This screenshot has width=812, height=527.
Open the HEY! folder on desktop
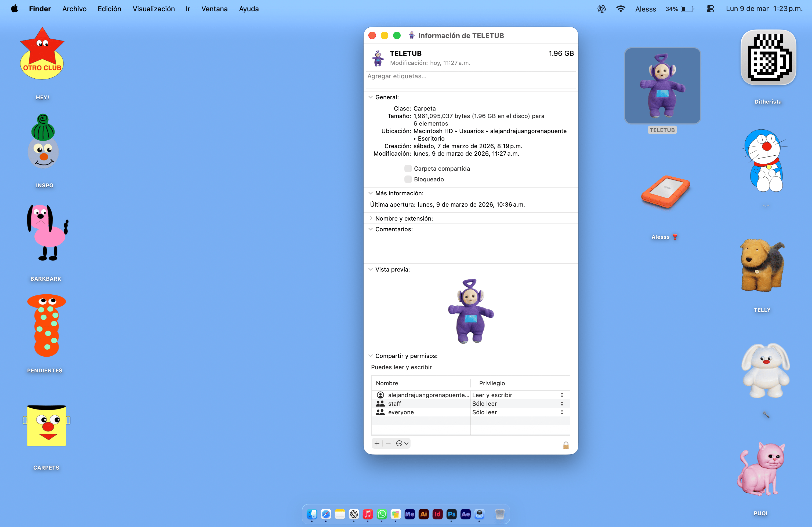42,54
